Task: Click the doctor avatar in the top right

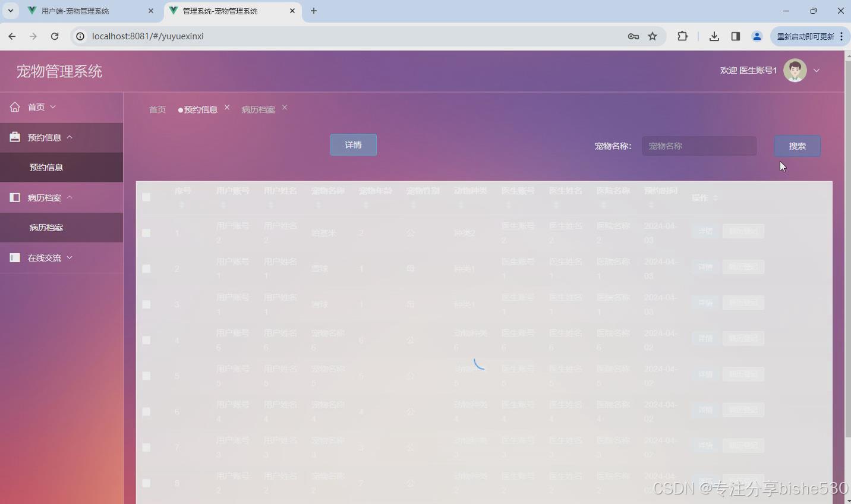Action: 795,70
